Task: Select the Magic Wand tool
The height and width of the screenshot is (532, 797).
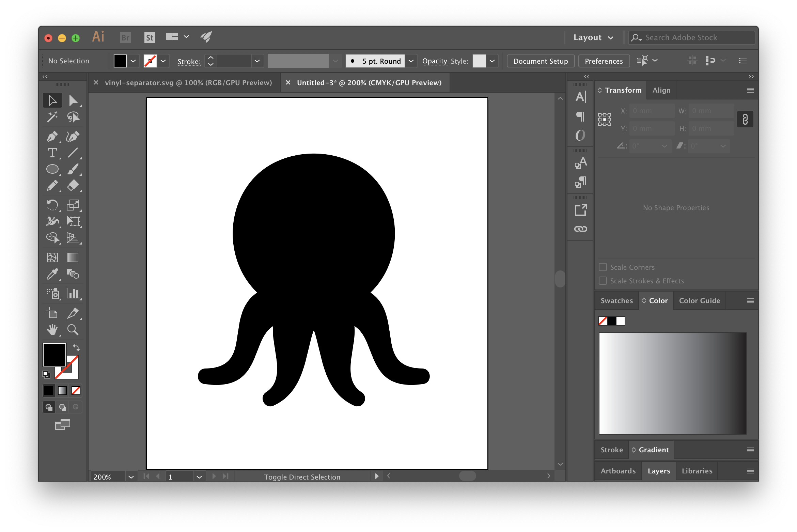Action: [52, 117]
